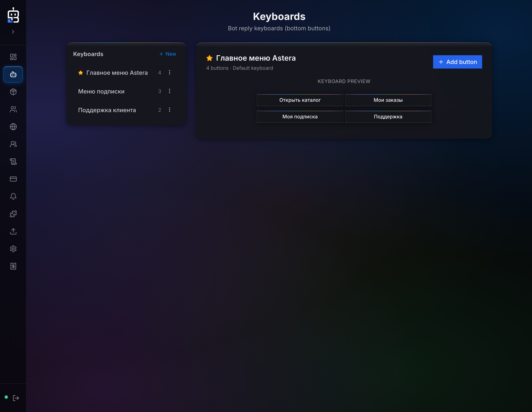The width and height of the screenshot is (532, 412).
Task: Open the dashboard grid icon
Action: pos(13,57)
